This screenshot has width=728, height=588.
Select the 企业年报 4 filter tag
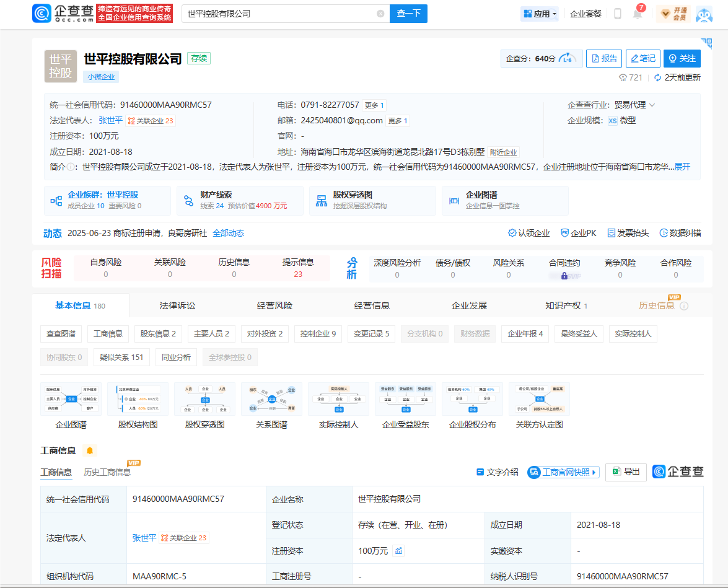[x=525, y=334]
